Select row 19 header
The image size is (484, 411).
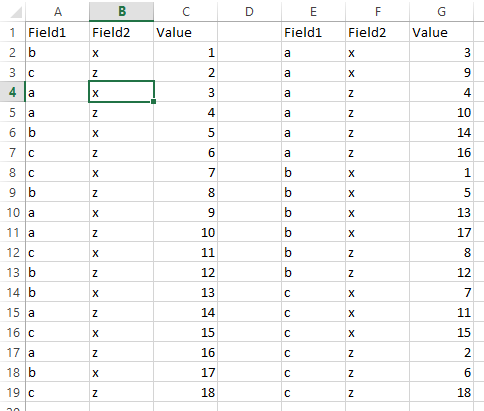[x=13, y=392]
